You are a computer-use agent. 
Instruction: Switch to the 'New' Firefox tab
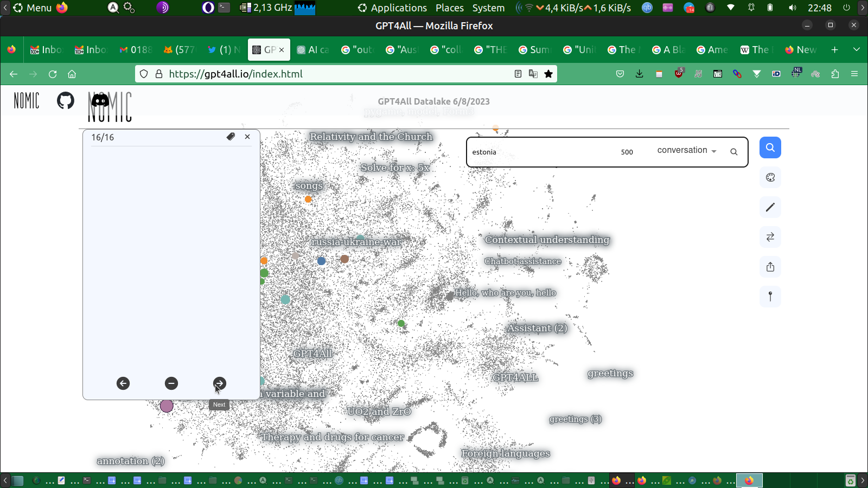pos(801,49)
